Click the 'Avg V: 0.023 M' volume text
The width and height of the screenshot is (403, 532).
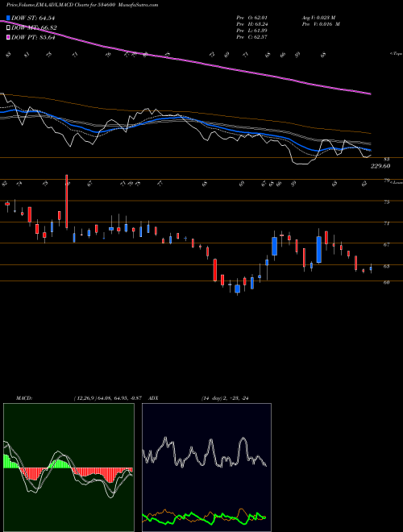coord(319,18)
